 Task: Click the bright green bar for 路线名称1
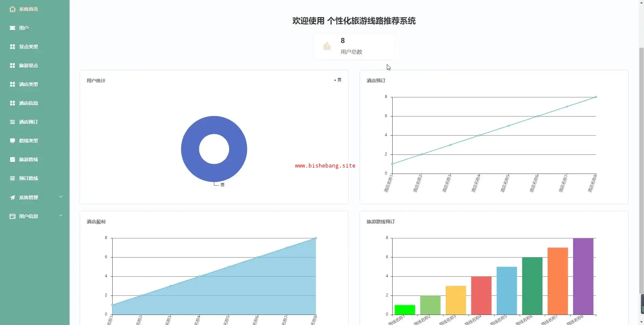[405, 310]
